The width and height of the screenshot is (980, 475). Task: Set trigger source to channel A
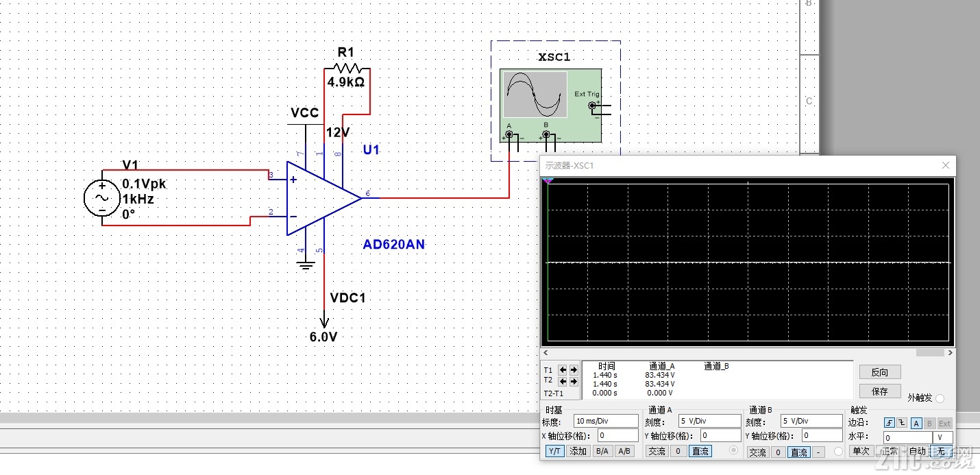pos(916,424)
